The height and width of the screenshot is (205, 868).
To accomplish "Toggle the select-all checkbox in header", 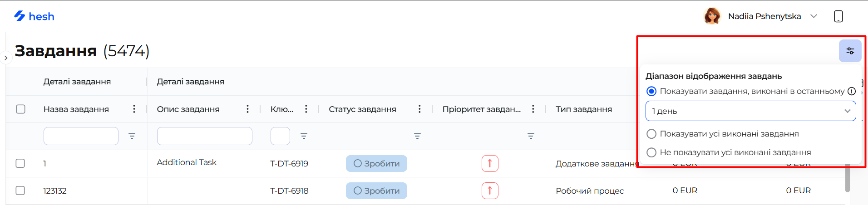I will pos(20,109).
